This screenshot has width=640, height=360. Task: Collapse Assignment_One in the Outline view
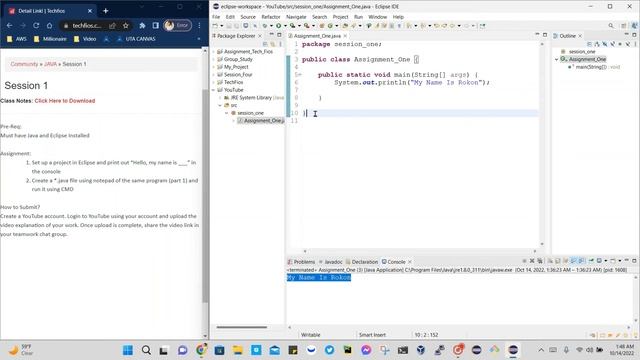coord(556,59)
